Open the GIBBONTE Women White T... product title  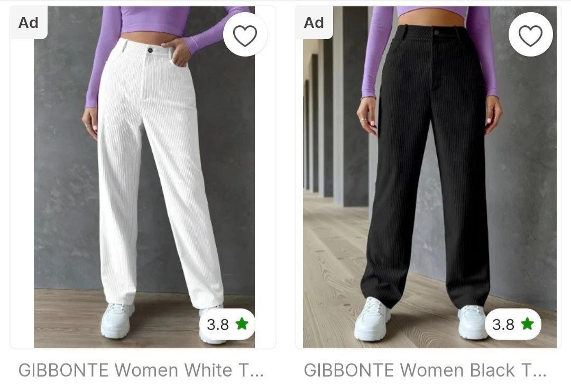point(141,370)
